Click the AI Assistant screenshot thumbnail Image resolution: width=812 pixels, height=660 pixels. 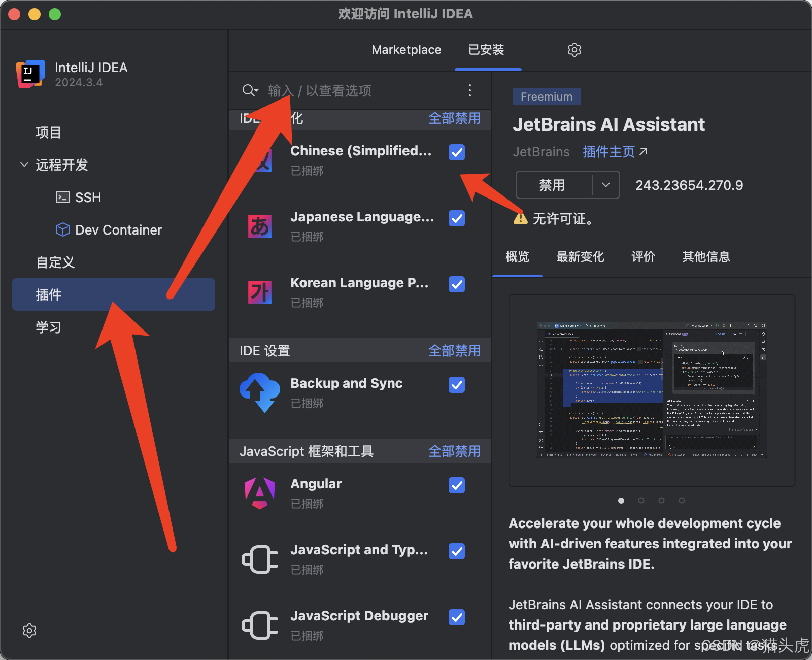tap(652, 390)
